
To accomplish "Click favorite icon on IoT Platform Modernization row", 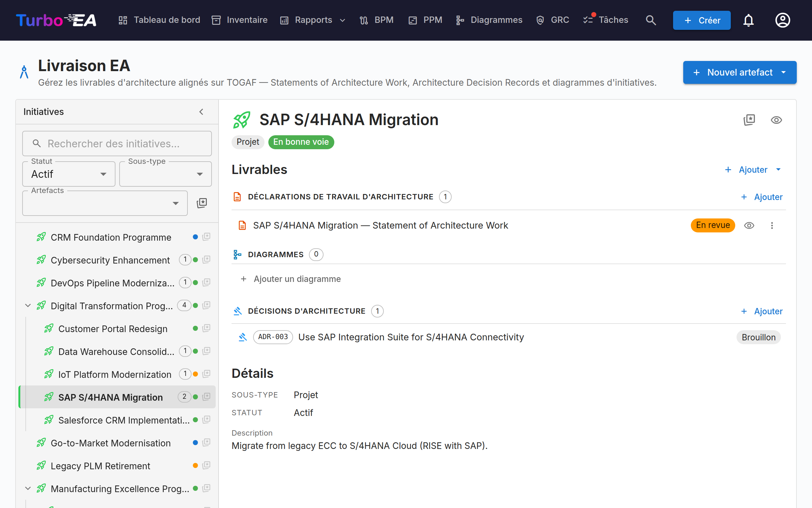I will (206, 374).
